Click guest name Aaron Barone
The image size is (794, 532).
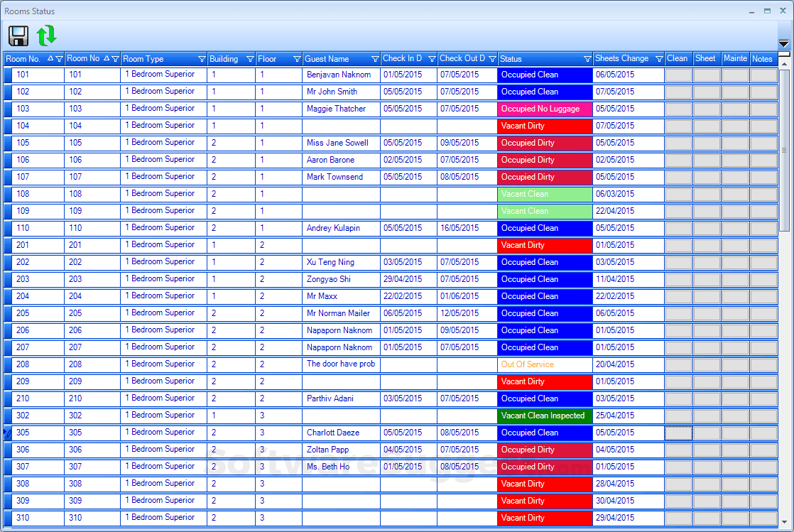click(330, 160)
